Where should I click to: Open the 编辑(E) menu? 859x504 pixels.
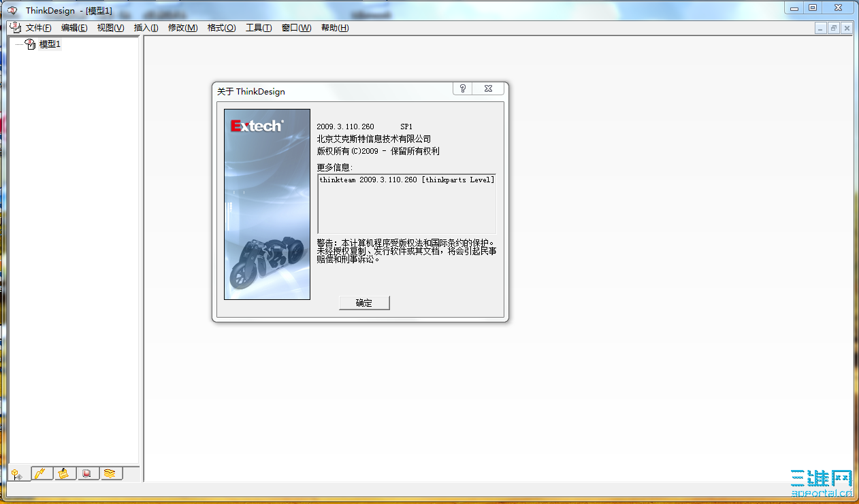coord(74,28)
